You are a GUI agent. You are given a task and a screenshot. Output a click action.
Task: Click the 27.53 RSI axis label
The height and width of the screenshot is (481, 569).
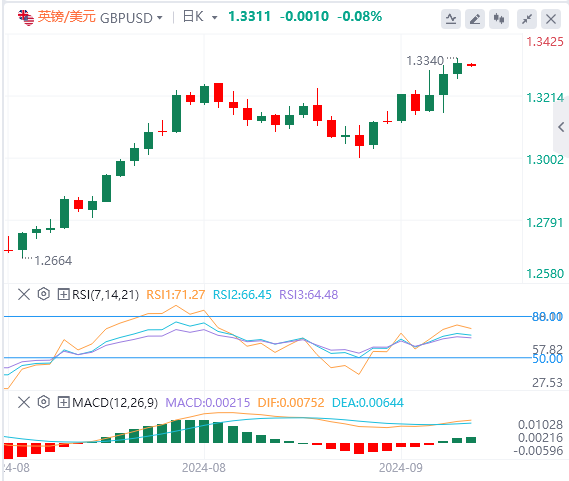pos(547,383)
